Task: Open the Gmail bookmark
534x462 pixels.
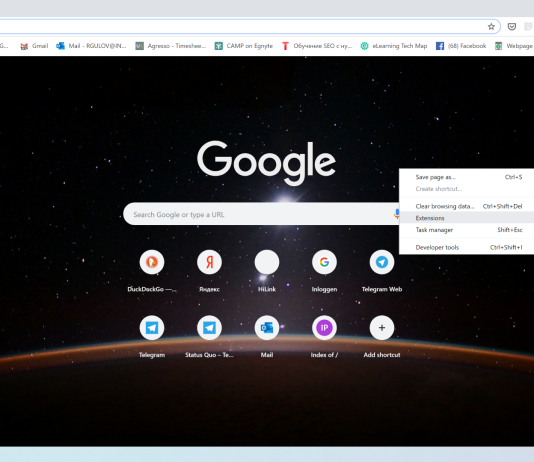Action: [x=34, y=46]
